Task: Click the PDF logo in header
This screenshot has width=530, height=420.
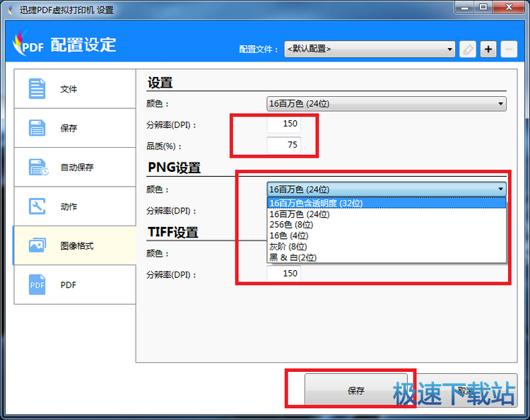Action: tap(28, 43)
